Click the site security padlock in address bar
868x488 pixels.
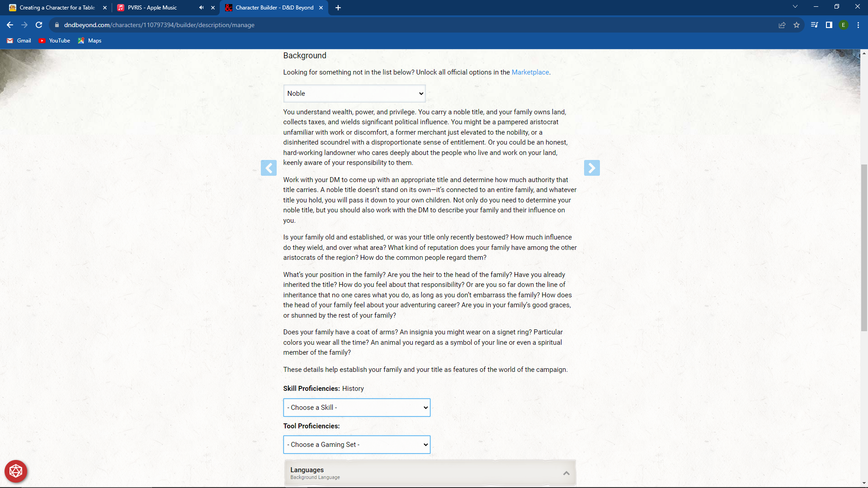(57, 25)
